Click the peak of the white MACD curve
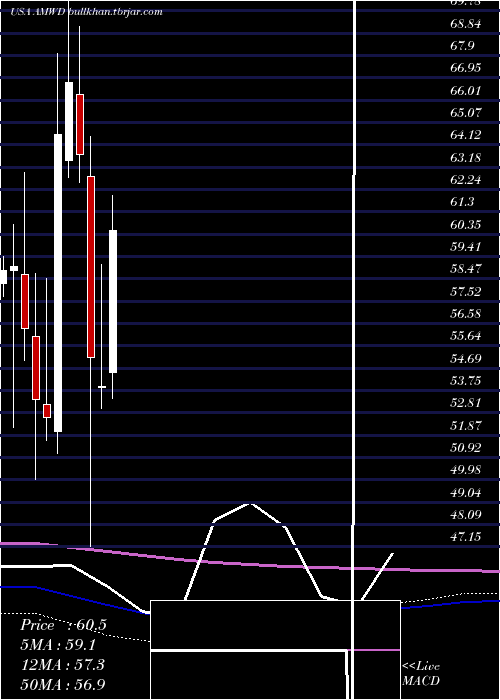500x700 pixels. point(250,504)
